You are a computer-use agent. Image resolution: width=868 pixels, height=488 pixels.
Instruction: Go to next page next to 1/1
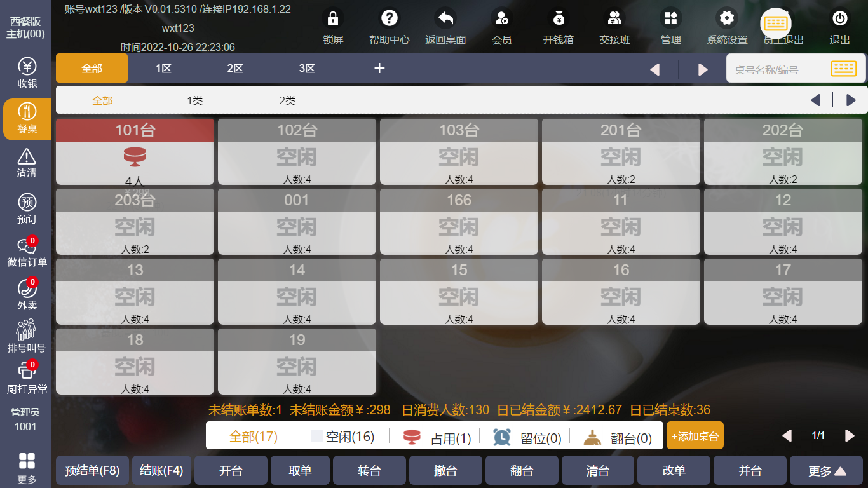850,435
